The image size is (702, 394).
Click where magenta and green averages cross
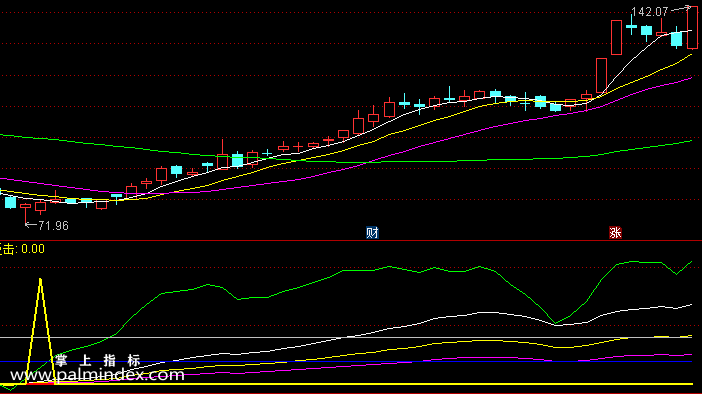click(366, 162)
